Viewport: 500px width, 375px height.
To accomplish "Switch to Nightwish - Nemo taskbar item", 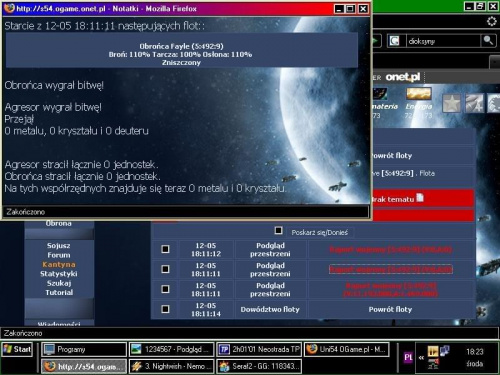I will tap(172, 366).
